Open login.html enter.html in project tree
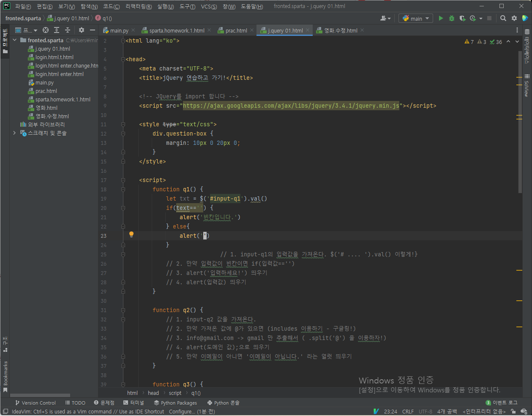Viewport: 532px width, 416px height. (x=59, y=74)
